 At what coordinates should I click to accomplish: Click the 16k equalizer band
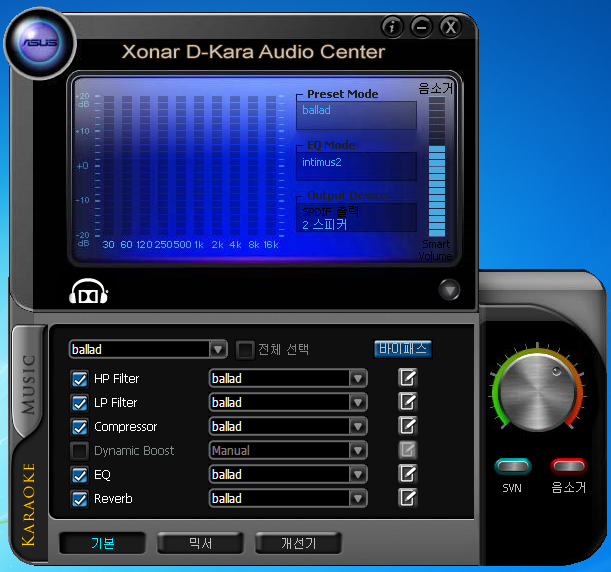[x=271, y=166]
